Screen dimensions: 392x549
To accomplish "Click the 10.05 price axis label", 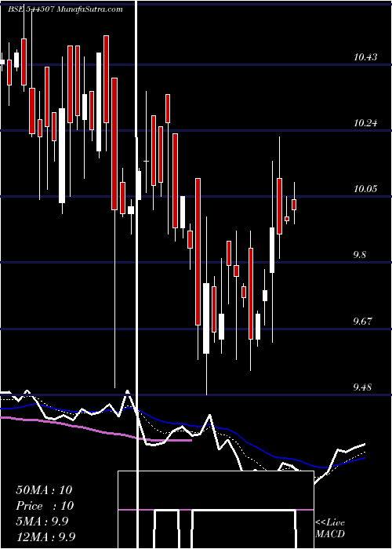I will click(x=365, y=189).
